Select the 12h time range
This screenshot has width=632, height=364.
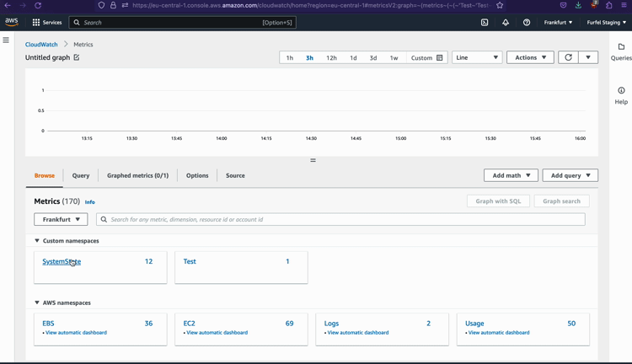(331, 57)
